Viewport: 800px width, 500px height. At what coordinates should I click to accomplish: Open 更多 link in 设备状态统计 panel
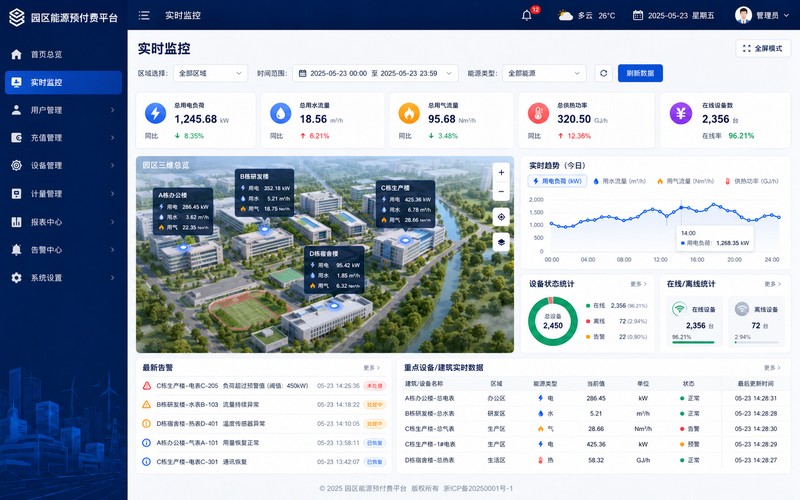(x=638, y=284)
